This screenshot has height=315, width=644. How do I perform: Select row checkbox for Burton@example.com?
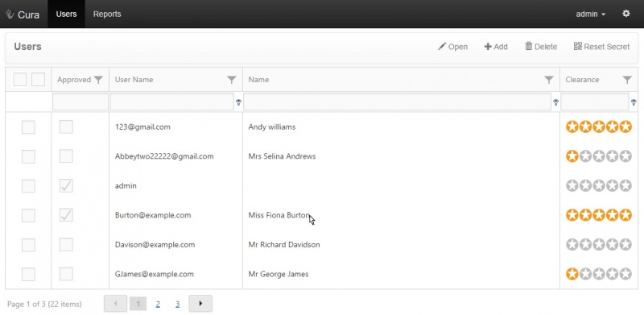[28, 215]
